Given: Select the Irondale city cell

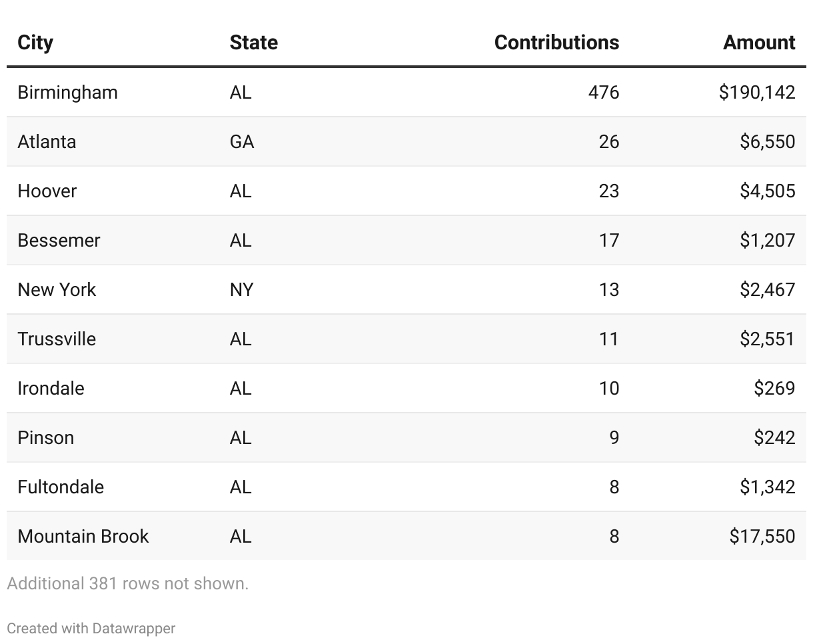Looking at the screenshot, I should 51,388.
